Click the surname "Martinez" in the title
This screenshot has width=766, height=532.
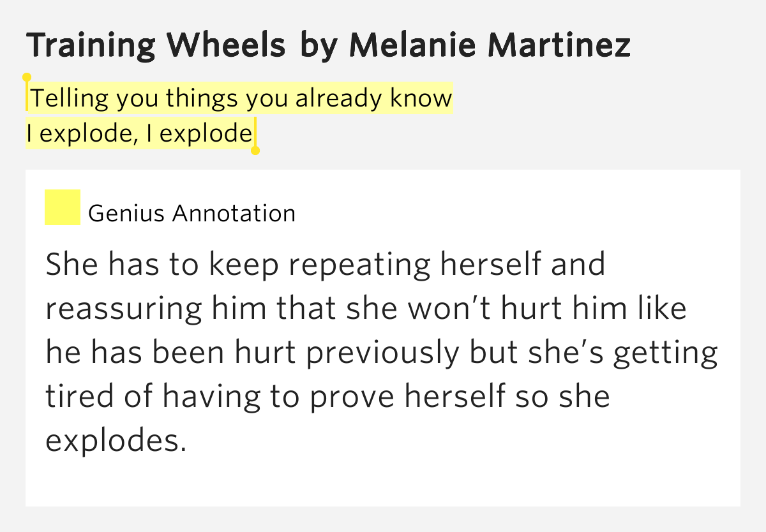coord(562,45)
